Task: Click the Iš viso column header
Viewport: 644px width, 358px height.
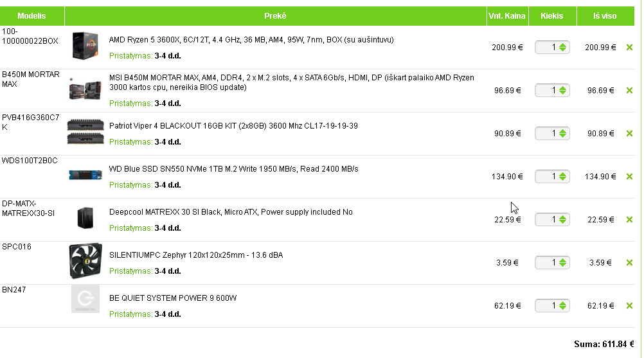Action: click(605, 16)
